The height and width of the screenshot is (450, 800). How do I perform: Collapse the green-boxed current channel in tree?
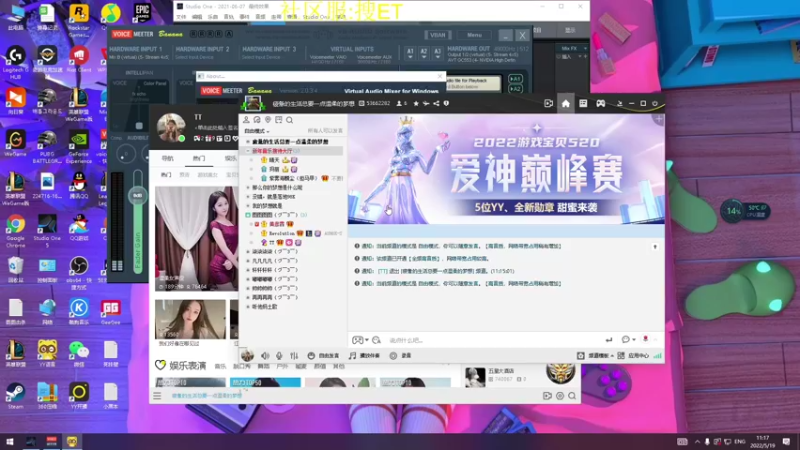[x=248, y=215]
